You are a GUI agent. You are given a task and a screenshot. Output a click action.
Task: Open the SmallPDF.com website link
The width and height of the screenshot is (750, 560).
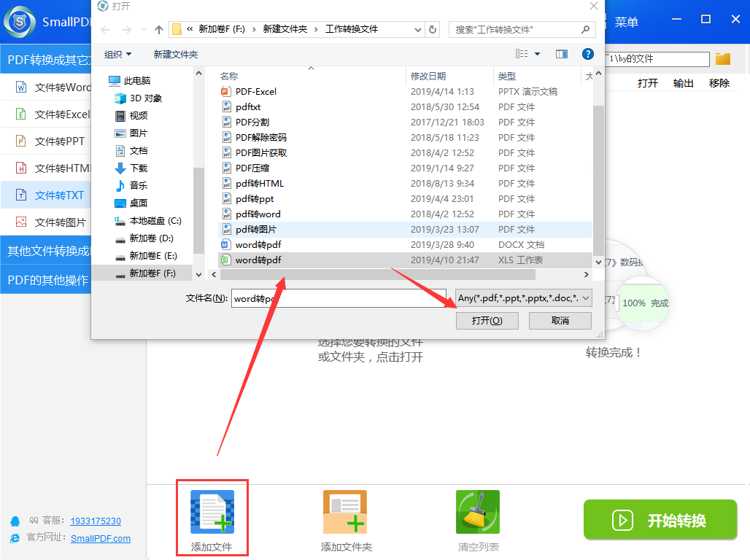101,538
